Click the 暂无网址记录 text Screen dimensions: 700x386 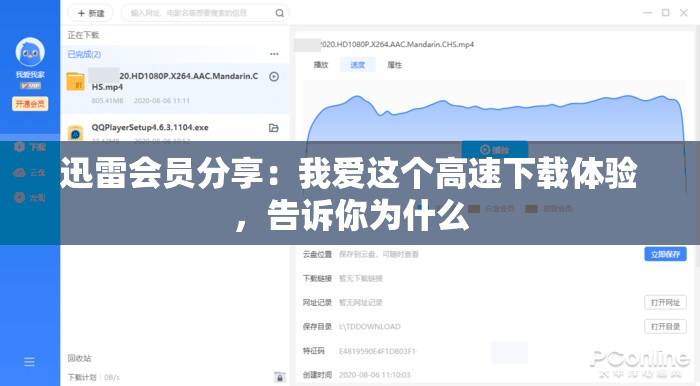(361, 303)
